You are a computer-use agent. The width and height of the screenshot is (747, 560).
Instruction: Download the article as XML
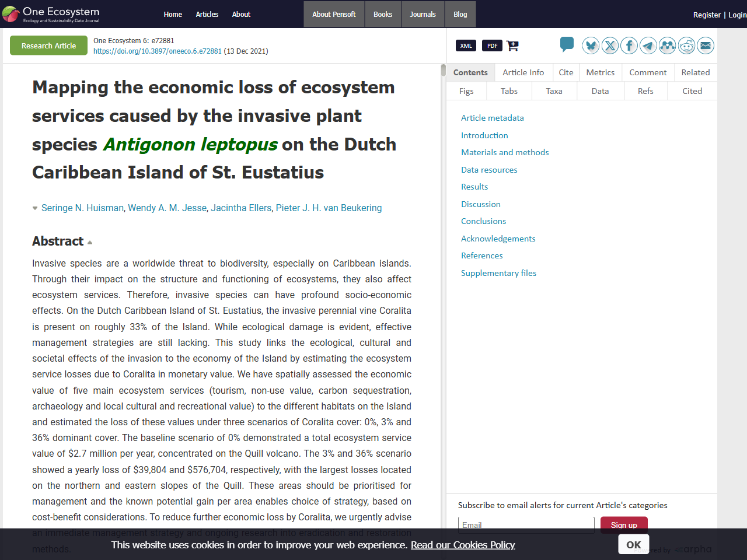[x=466, y=45]
